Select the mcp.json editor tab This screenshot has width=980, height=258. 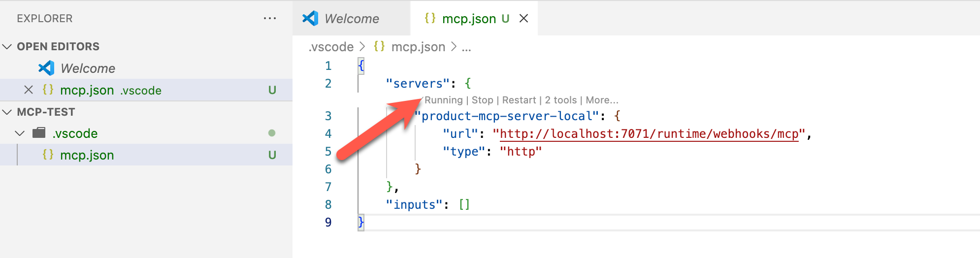(468, 19)
